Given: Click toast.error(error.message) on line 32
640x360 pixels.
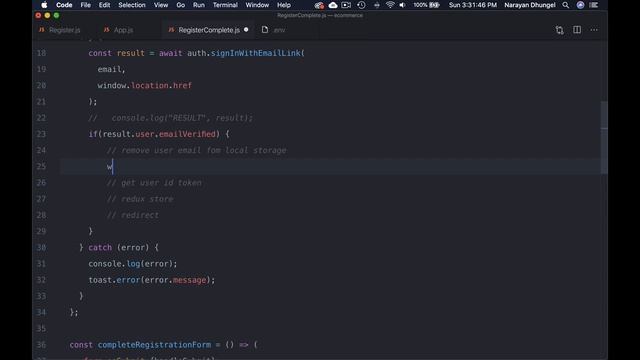Looking at the screenshot, I should tap(151, 280).
